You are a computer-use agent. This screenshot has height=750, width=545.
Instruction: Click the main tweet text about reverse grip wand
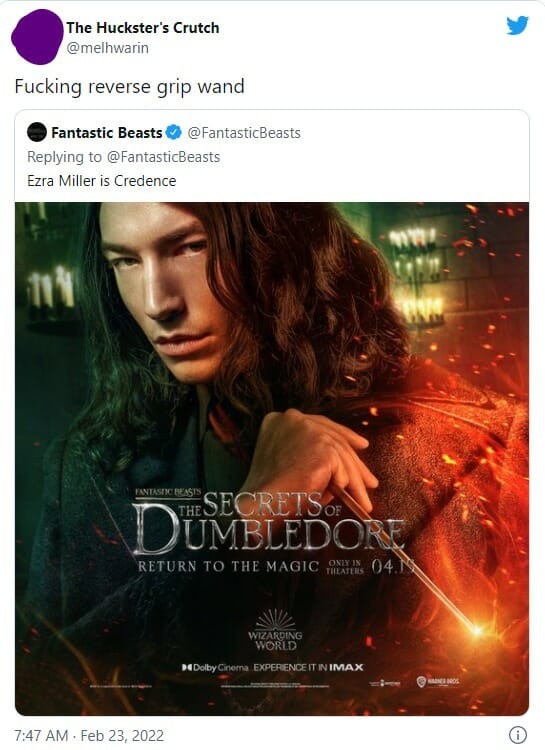(129, 87)
